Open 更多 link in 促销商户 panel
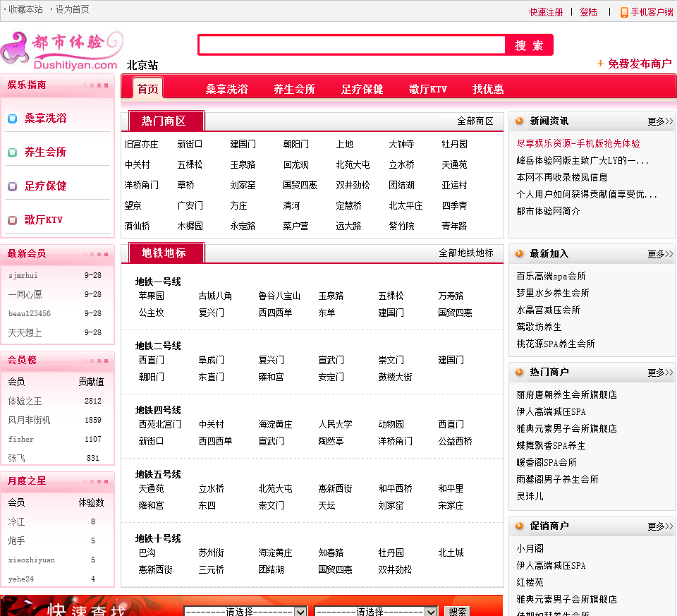This screenshot has width=677, height=616. [660, 526]
